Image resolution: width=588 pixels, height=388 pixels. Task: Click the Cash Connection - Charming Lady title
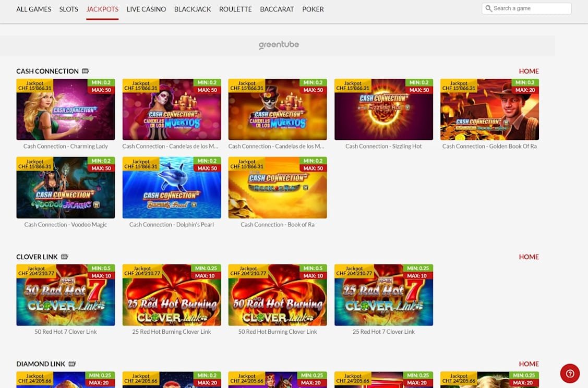(x=66, y=146)
